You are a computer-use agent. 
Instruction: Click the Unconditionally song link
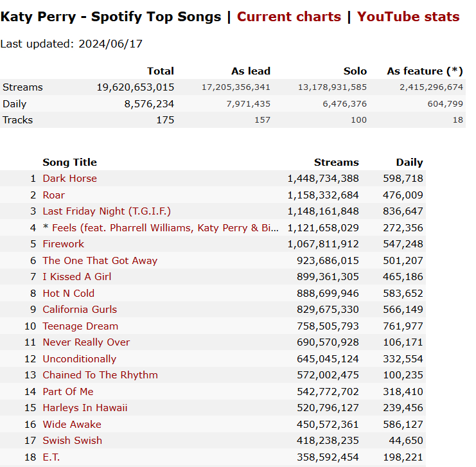[x=79, y=359]
